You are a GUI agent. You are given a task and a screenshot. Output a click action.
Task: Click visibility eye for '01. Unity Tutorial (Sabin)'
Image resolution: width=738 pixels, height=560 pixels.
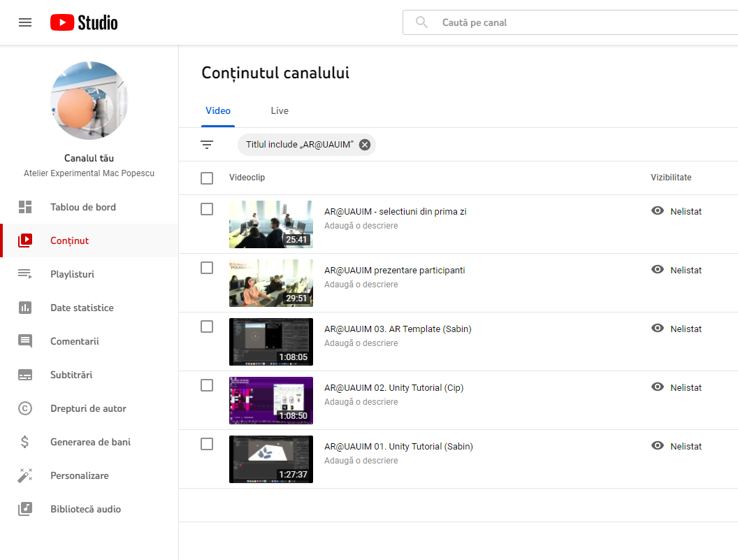click(658, 445)
